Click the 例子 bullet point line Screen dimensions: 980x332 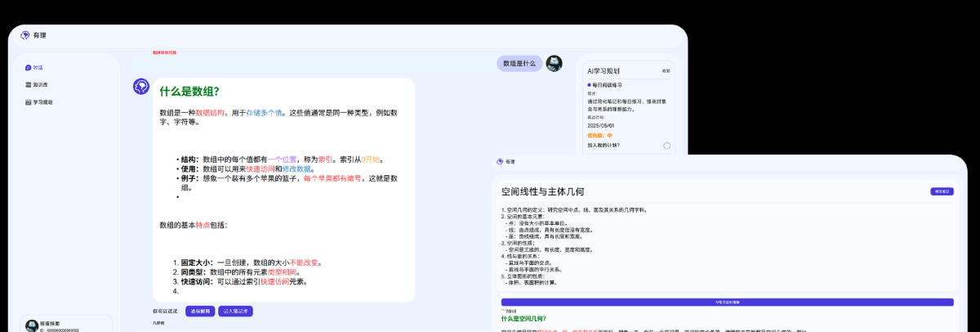point(288,182)
